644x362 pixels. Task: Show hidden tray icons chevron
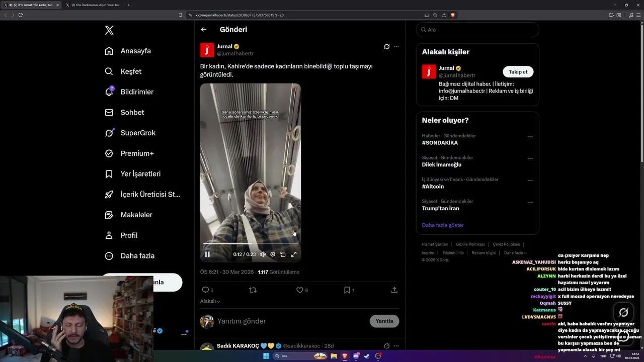(586, 356)
